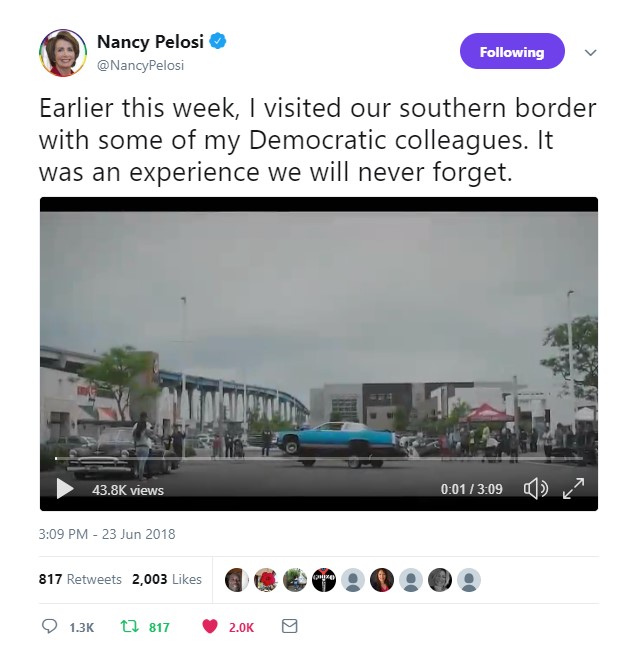This screenshot has height=651, width=637.
Task: Send tweet via the envelope message icon
Action: point(289,626)
